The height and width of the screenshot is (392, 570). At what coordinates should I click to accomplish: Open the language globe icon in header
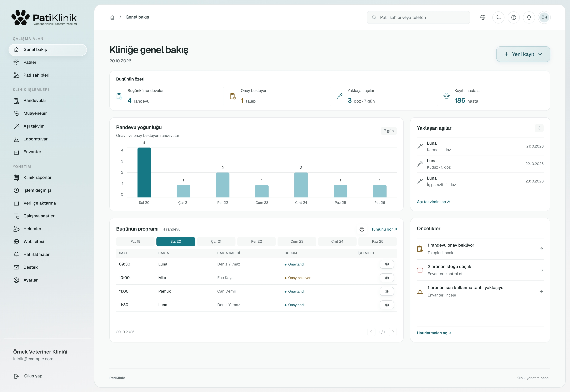click(483, 17)
